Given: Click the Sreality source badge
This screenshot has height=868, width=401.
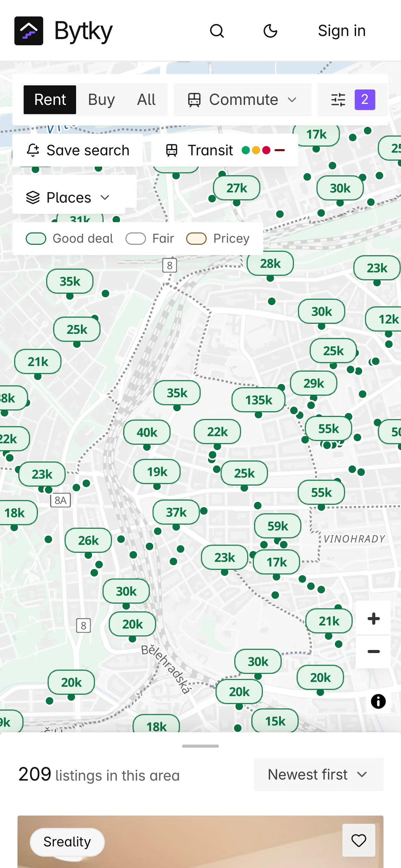Looking at the screenshot, I should pos(67,842).
